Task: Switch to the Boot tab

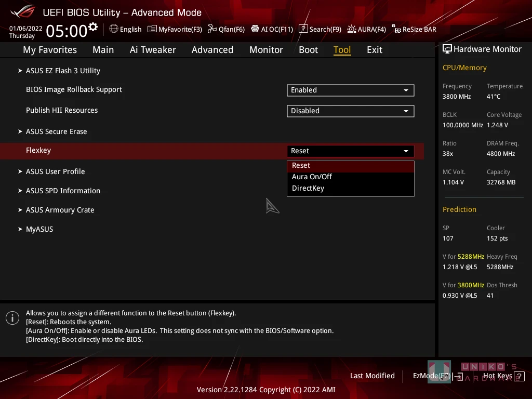Action: coord(308,50)
